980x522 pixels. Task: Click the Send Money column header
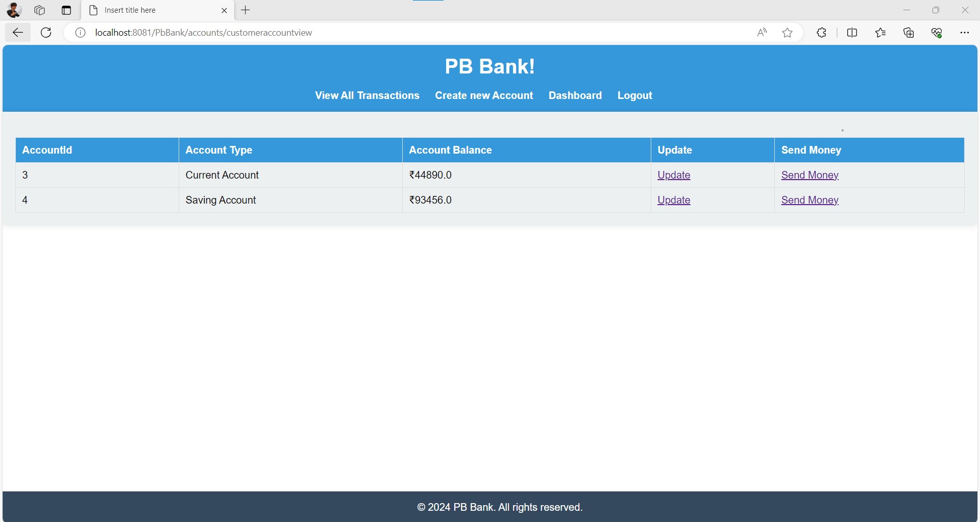point(870,150)
